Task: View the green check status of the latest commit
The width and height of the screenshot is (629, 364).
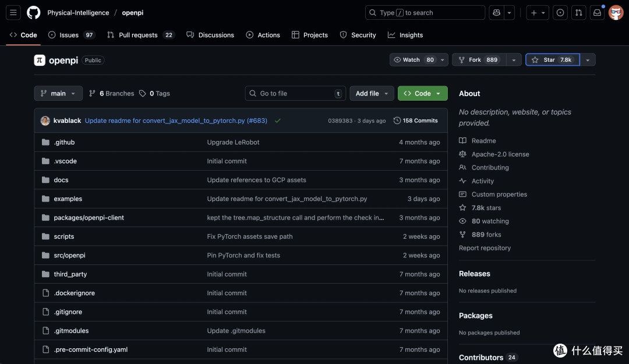Action: click(278, 121)
